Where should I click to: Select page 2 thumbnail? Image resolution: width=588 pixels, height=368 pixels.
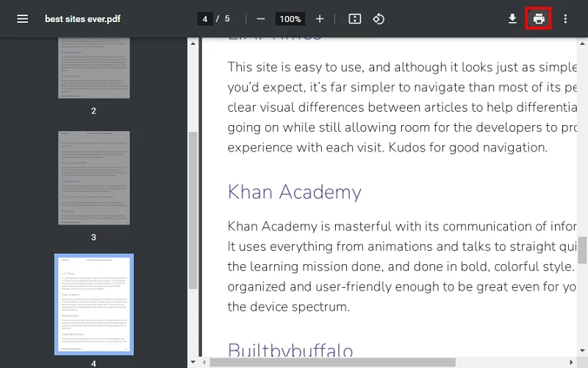[93, 66]
